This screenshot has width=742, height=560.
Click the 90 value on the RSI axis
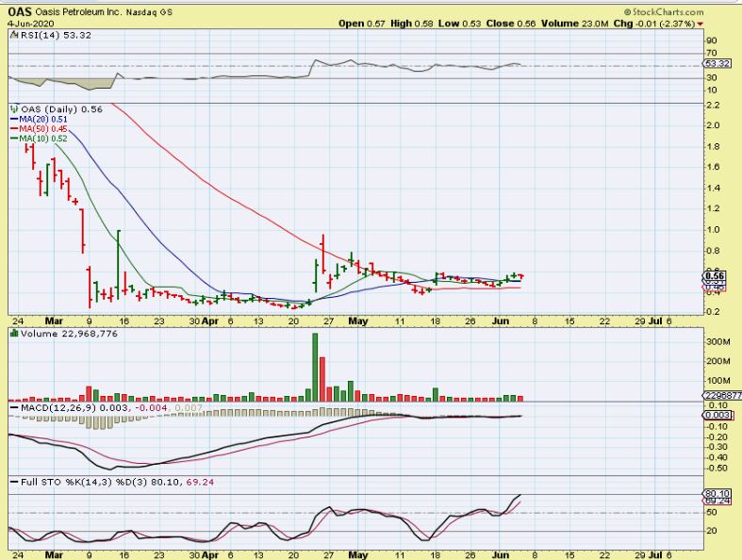click(x=712, y=41)
